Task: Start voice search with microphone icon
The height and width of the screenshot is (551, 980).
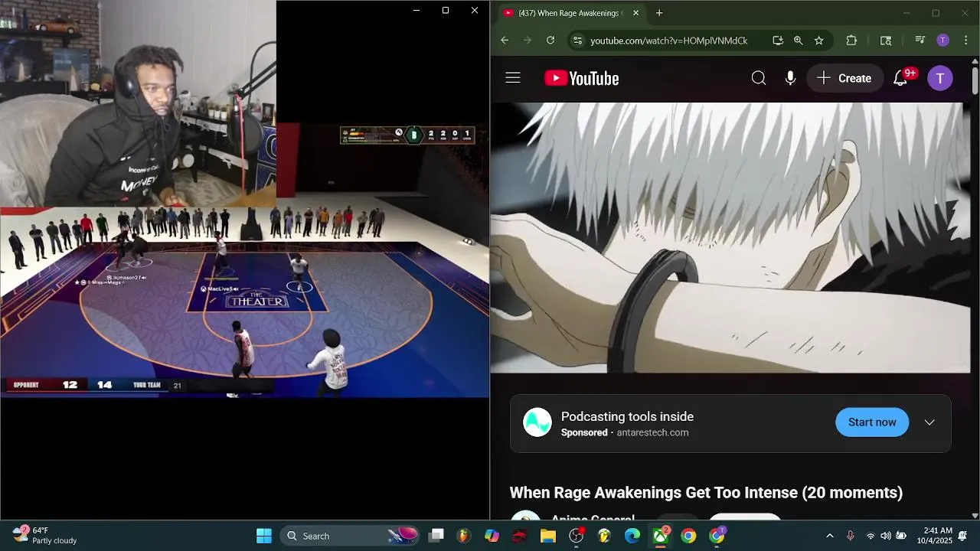Action: click(790, 78)
